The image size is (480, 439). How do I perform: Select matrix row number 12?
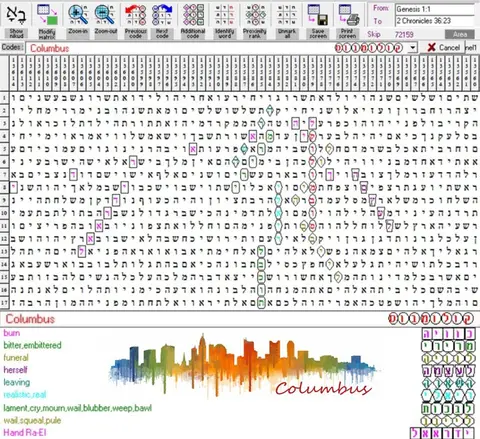tap(4, 239)
